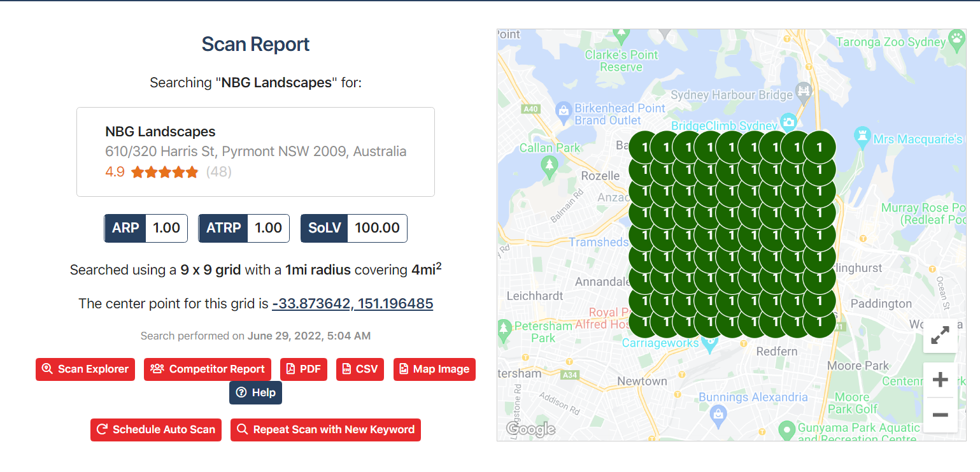Click the Rozelle label on the map
Viewport: 980px width, 472px height.
click(x=600, y=175)
